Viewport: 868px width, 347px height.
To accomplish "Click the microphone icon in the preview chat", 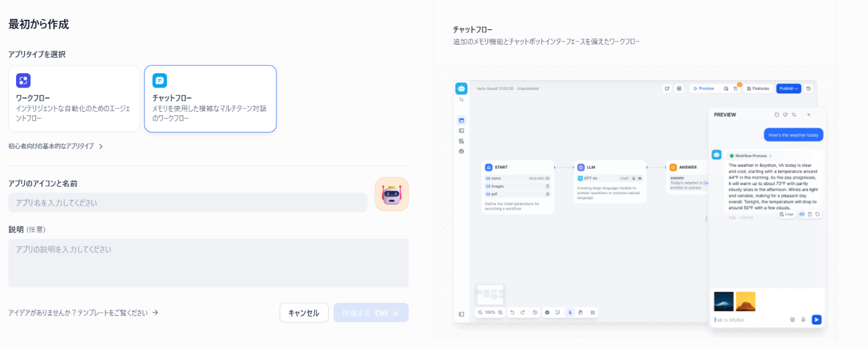I will (804, 320).
